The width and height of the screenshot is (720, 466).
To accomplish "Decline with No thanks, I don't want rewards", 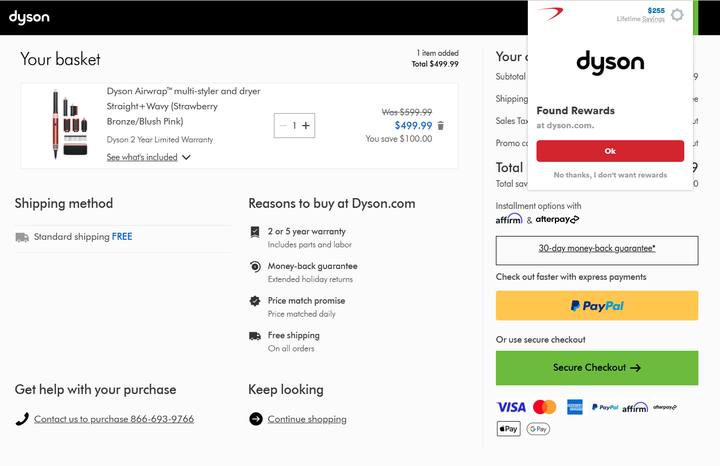I will tap(610, 175).
